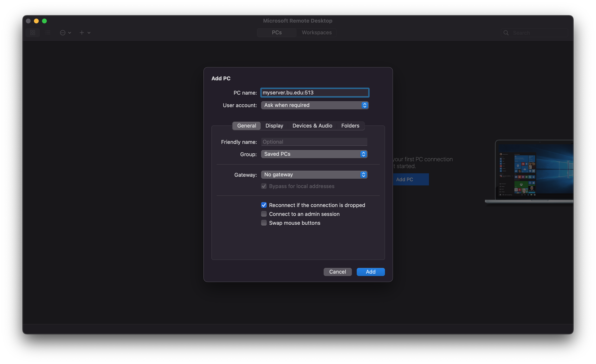Click the green fullscreen window button
Viewport: 596px width, 364px height.
click(44, 21)
